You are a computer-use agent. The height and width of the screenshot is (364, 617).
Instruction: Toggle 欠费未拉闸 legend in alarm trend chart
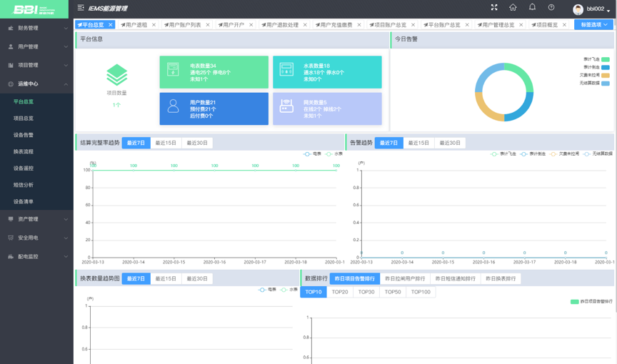(x=564, y=154)
